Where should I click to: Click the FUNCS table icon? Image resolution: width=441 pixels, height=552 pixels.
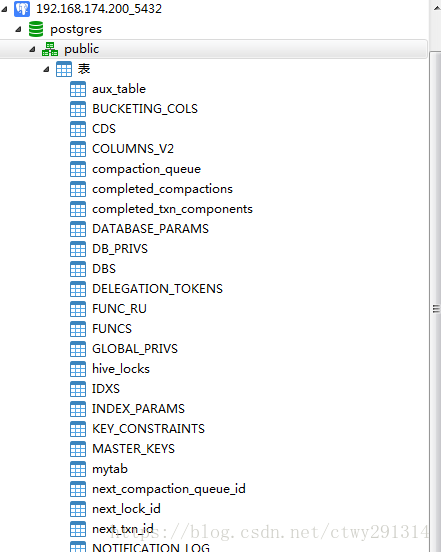[x=78, y=329]
